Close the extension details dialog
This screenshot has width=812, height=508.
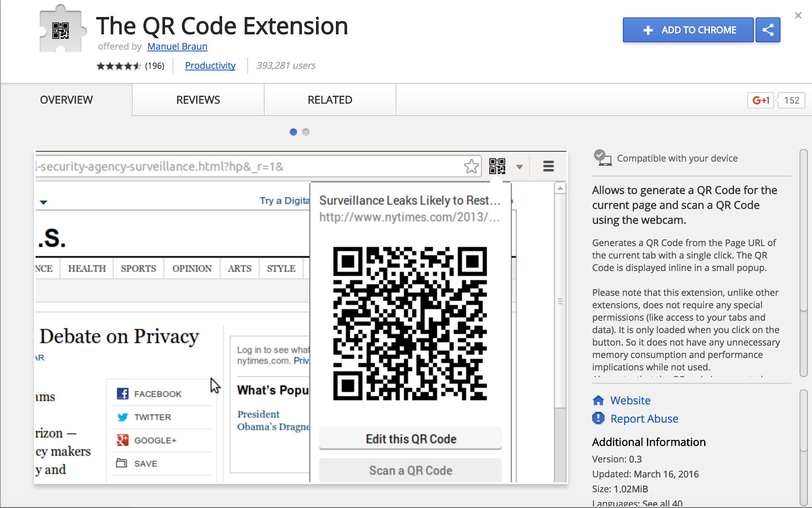pyautogui.click(x=798, y=16)
